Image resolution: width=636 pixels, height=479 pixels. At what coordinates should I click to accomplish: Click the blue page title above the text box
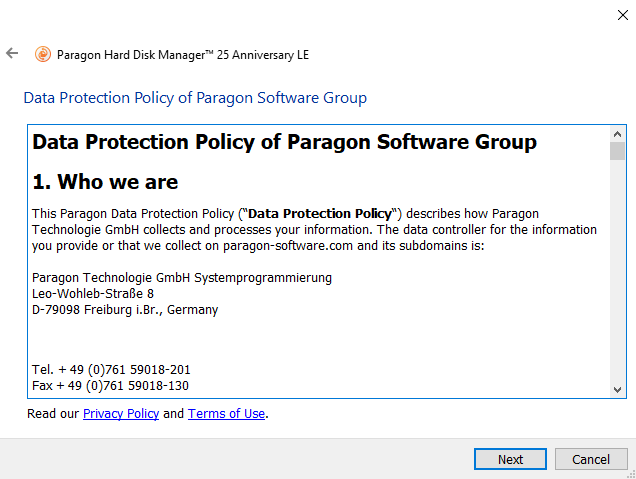click(195, 98)
